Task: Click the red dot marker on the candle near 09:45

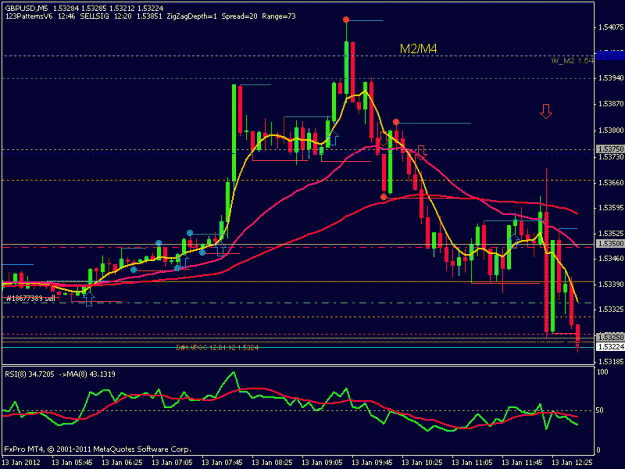Action: pyautogui.click(x=396, y=122)
